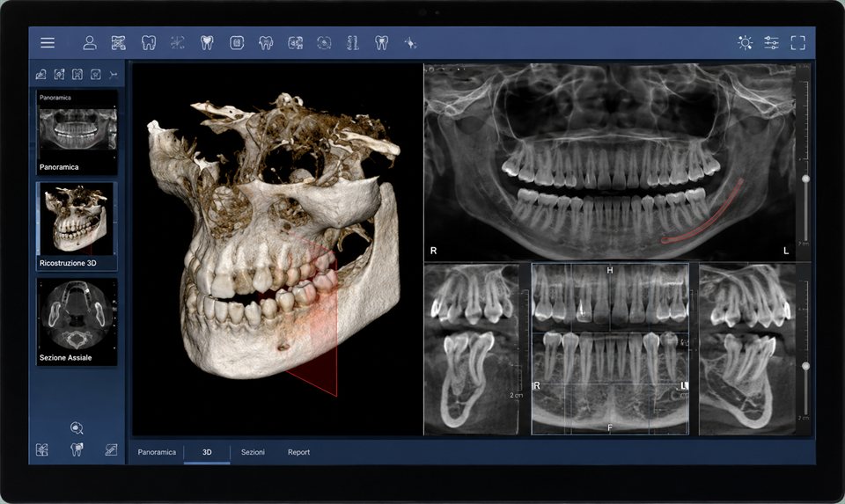
Task: Select the tooth icon with filled crown
Action: point(207,42)
